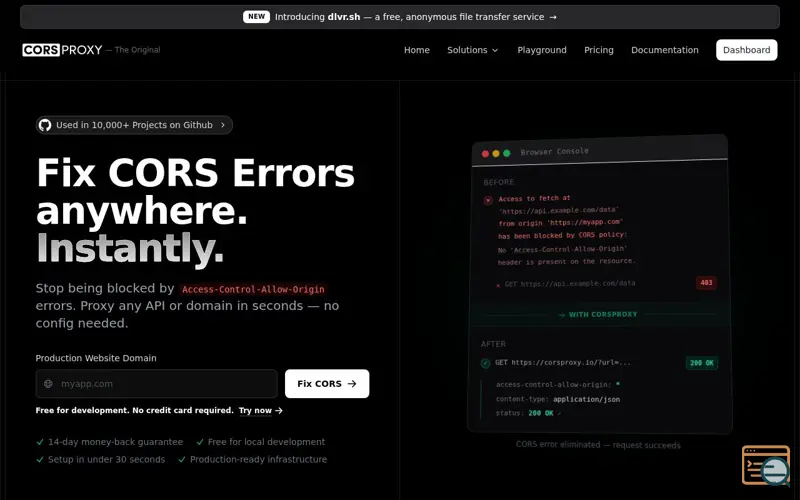Click the green success check icon under AFTER
The height and width of the screenshot is (500, 800).
[x=485, y=363]
